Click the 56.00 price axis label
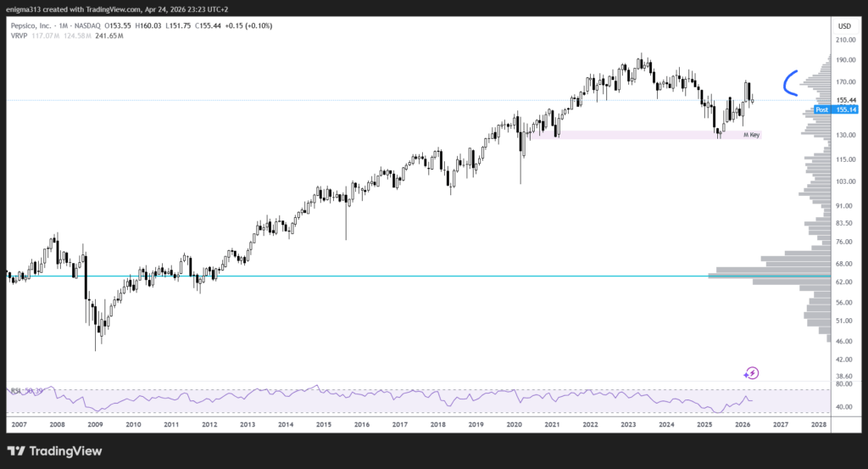Screen dimensions: 868x469 (844, 303)
